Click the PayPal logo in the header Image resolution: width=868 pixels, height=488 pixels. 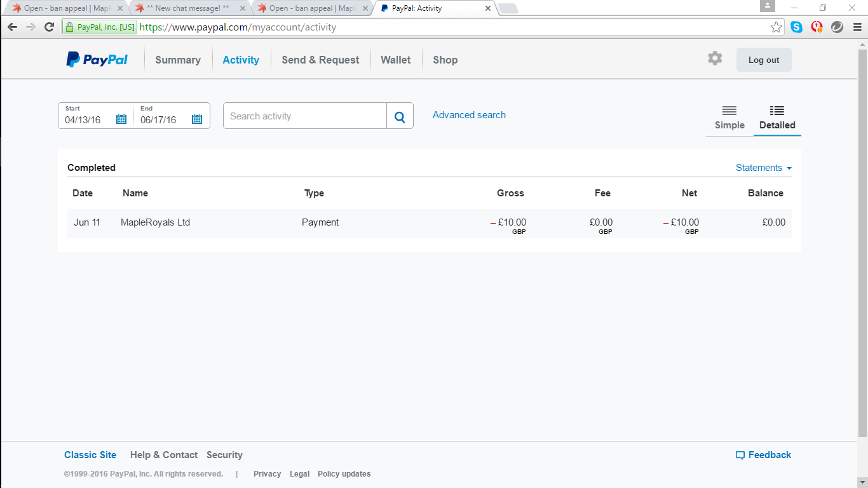(x=97, y=60)
